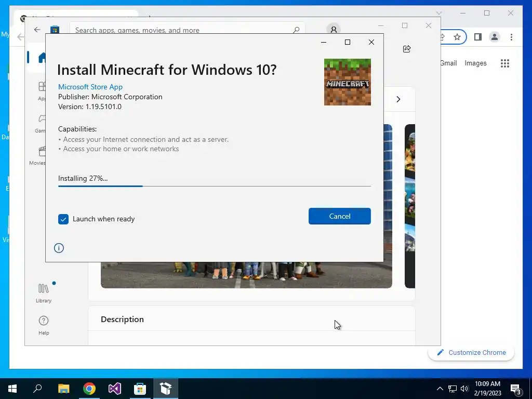Cancel the Minecraft installation
This screenshot has width=532, height=399.
coord(340,216)
